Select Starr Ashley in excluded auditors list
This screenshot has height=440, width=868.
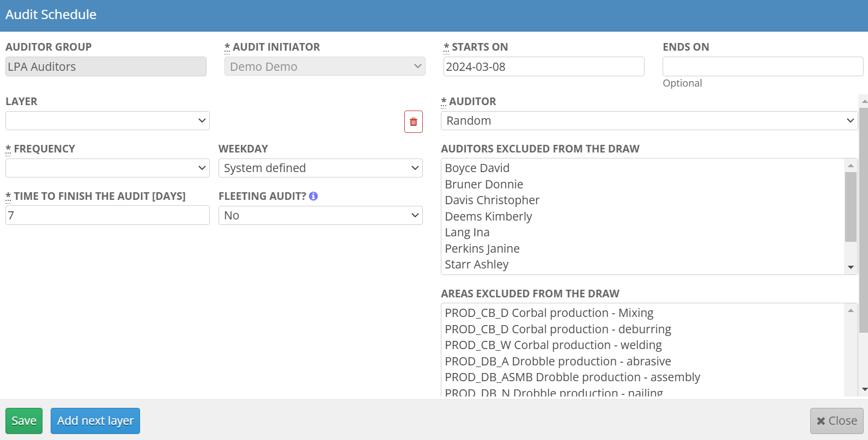tap(477, 265)
